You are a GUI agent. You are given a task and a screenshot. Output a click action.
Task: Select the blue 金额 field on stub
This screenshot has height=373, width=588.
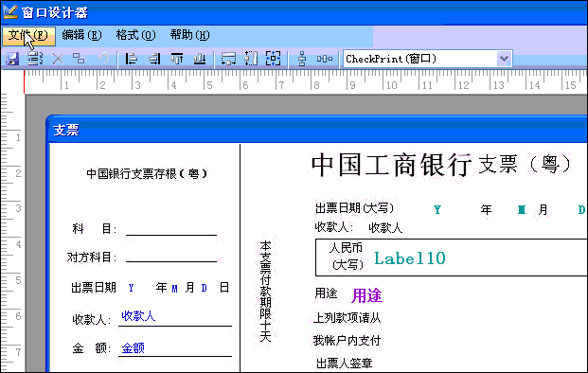pyautogui.click(x=134, y=348)
